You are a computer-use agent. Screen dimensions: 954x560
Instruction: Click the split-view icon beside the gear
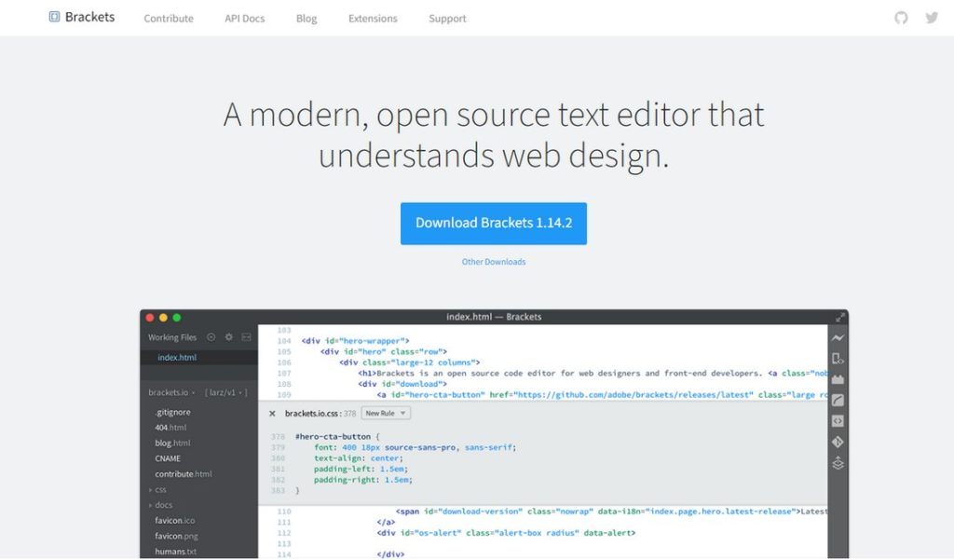(x=245, y=336)
